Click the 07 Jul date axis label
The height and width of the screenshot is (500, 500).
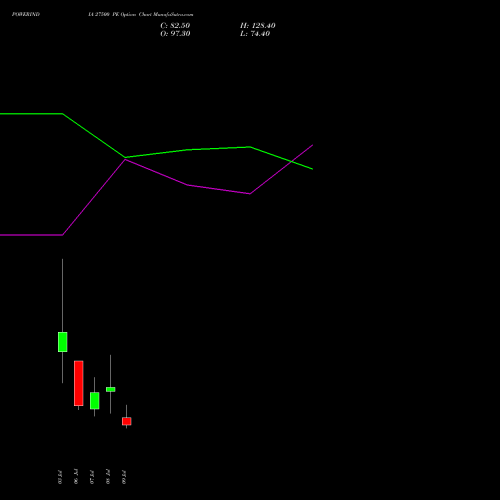(92, 477)
